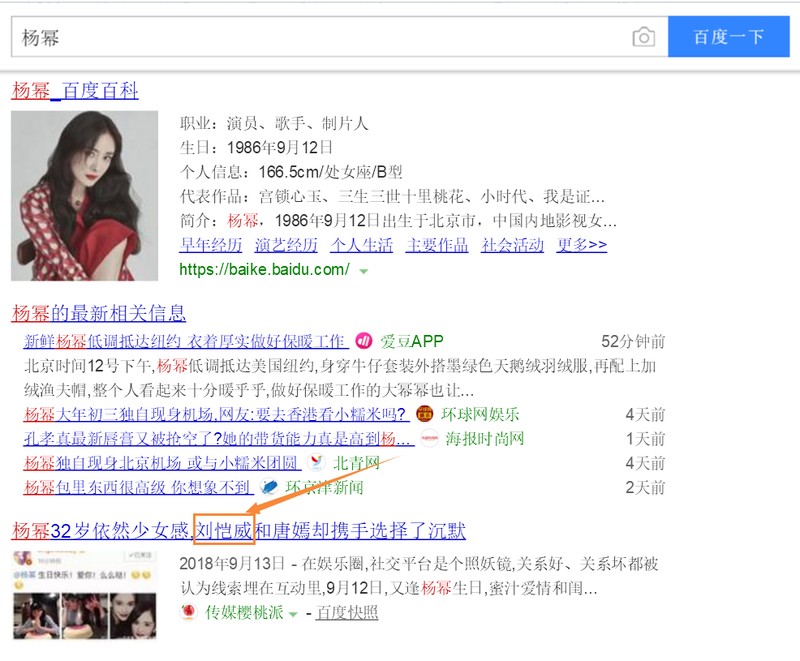Click the 北青网 source icon
This screenshot has width=800, height=661.
317,463
